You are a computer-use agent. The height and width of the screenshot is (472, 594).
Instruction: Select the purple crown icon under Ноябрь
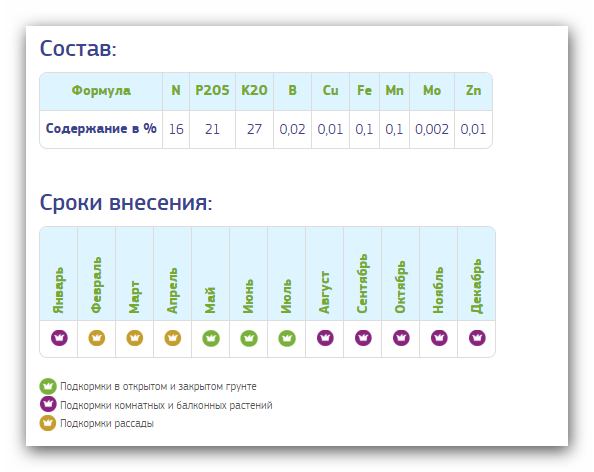pyautogui.click(x=439, y=338)
